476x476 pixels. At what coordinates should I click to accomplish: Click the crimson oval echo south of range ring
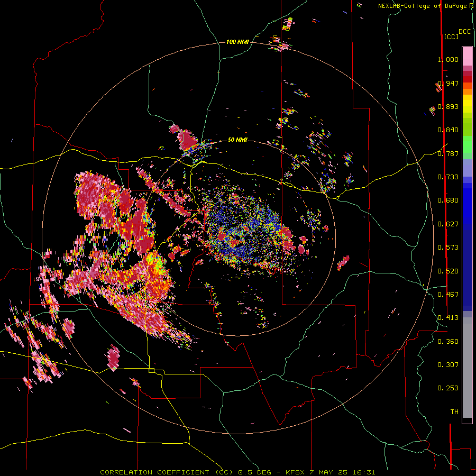click(x=113, y=358)
